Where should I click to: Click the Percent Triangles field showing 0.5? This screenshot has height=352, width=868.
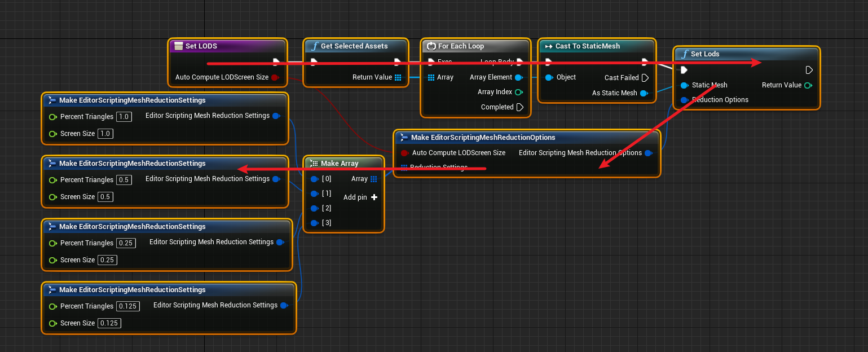(124, 180)
